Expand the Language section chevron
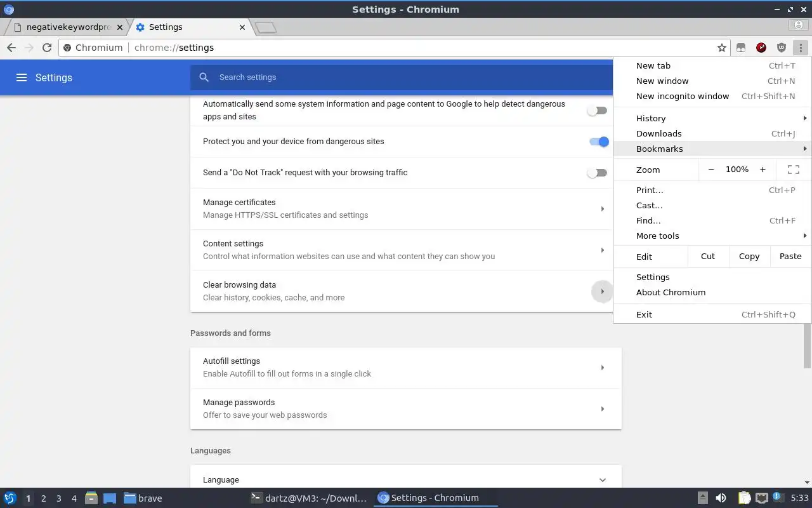Screen dimensions: 812x508 tap(602, 480)
